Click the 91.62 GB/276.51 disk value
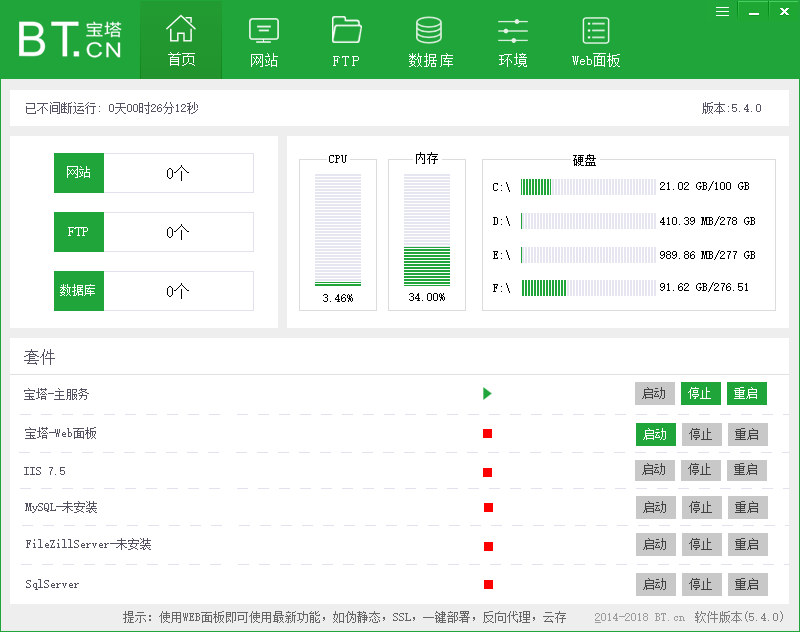 click(704, 287)
